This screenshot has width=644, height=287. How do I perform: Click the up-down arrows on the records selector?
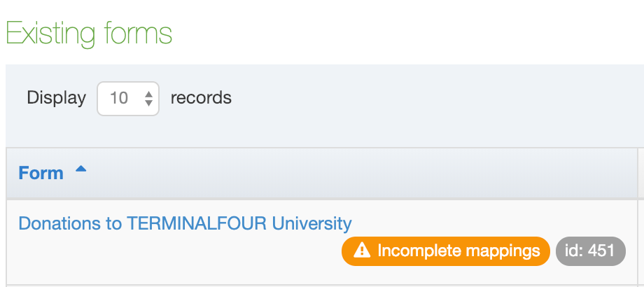(148, 98)
